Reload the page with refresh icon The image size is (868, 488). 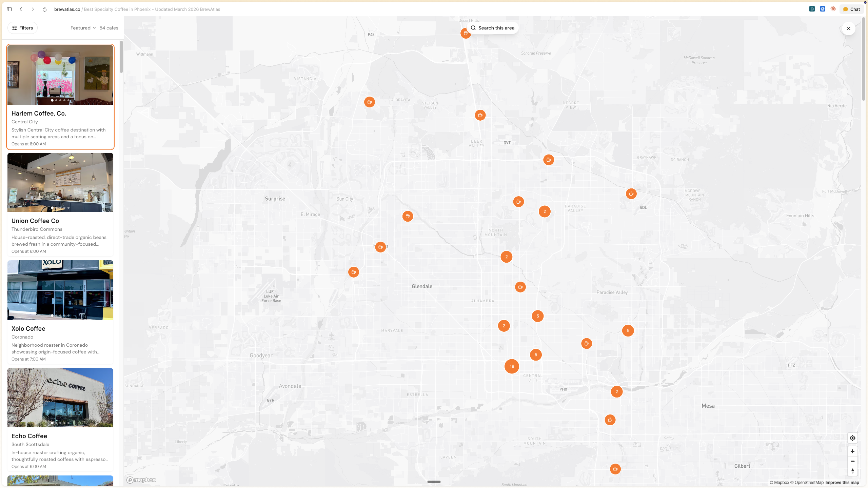click(44, 9)
